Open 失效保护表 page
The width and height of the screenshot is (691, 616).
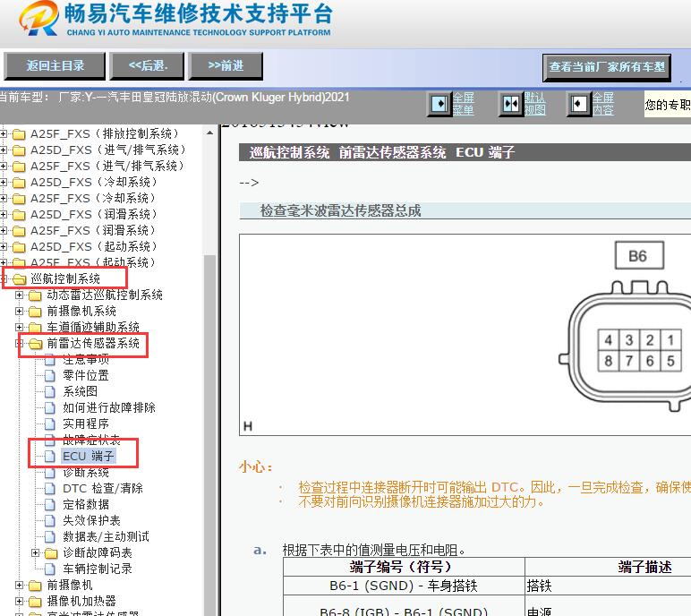[91, 520]
